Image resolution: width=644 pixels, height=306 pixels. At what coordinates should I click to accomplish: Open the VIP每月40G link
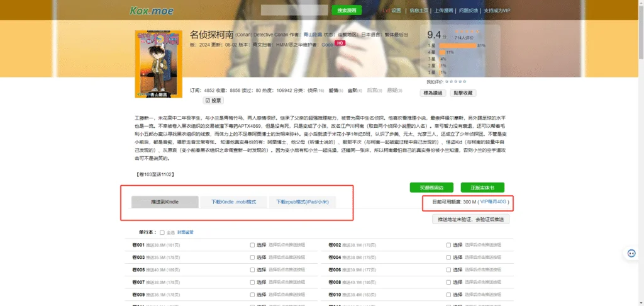point(493,202)
